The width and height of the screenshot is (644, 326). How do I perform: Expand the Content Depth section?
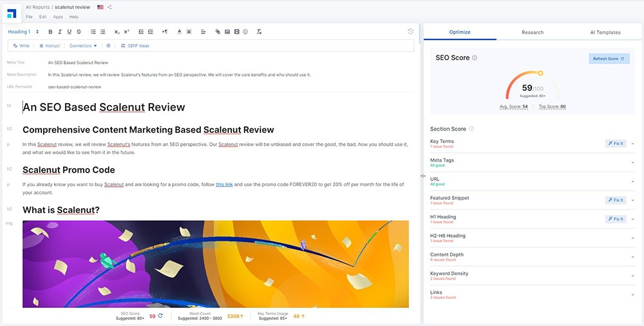(x=632, y=257)
